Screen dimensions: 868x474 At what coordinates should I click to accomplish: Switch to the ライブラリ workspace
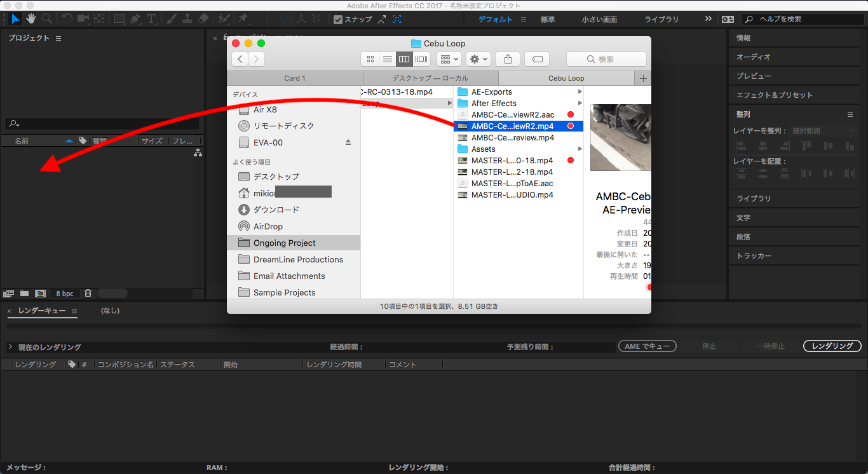[661, 19]
